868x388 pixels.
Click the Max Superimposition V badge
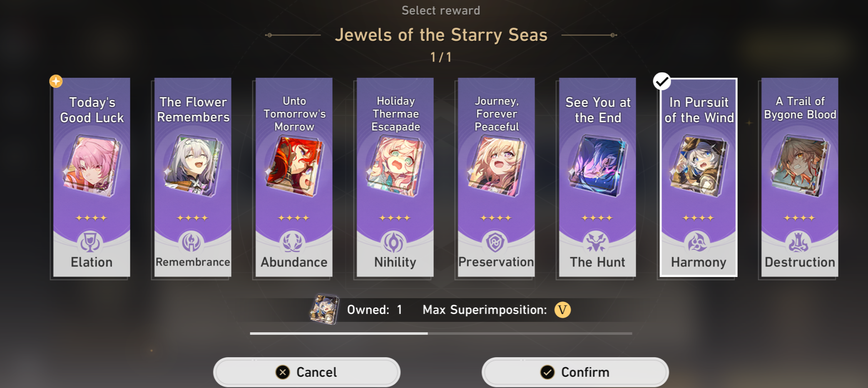point(562,310)
